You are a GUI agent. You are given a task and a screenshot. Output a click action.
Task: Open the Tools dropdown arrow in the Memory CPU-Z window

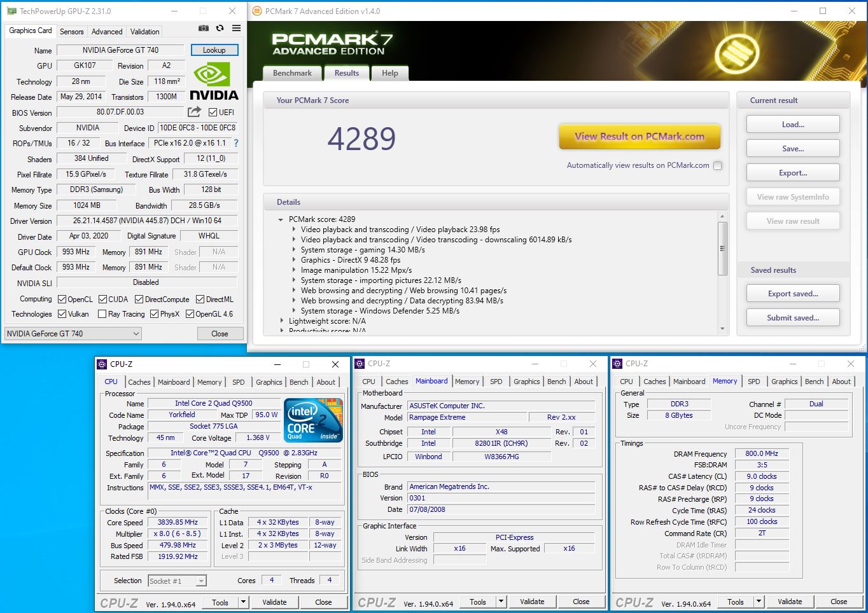tap(759, 602)
